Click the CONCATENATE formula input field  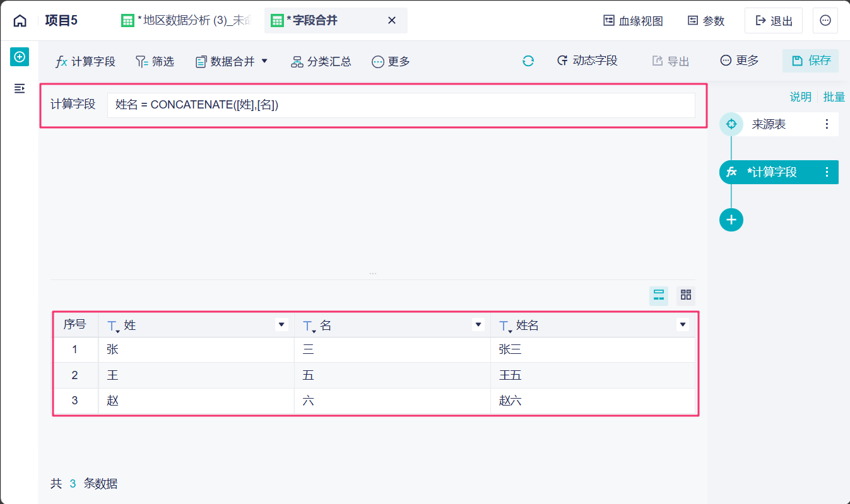click(x=401, y=105)
